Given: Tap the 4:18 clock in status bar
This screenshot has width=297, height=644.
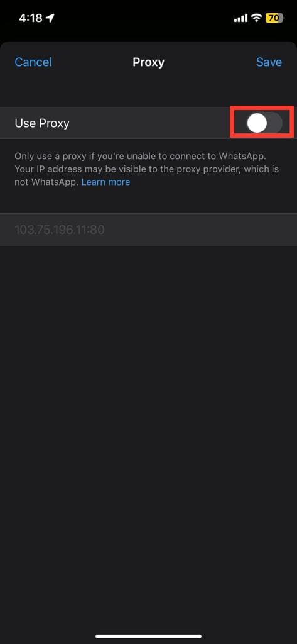Looking at the screenshot, I should point(31,18).
